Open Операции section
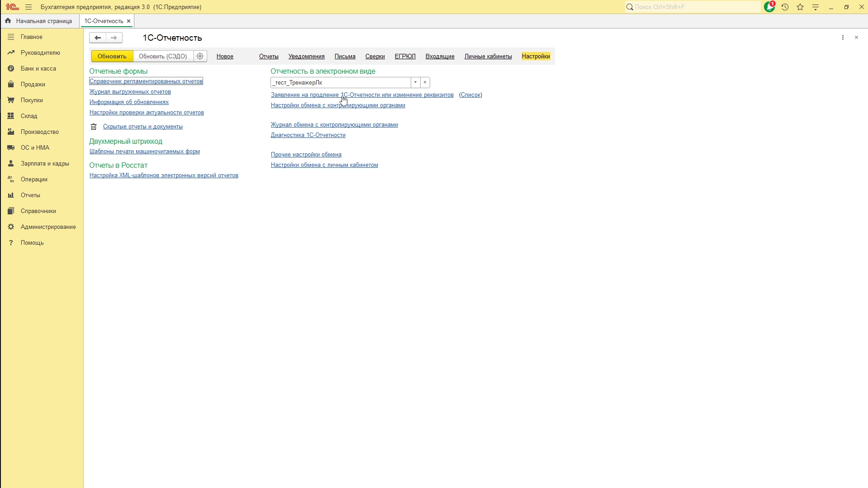The image size is (868, 488). [x=34, y=180]
